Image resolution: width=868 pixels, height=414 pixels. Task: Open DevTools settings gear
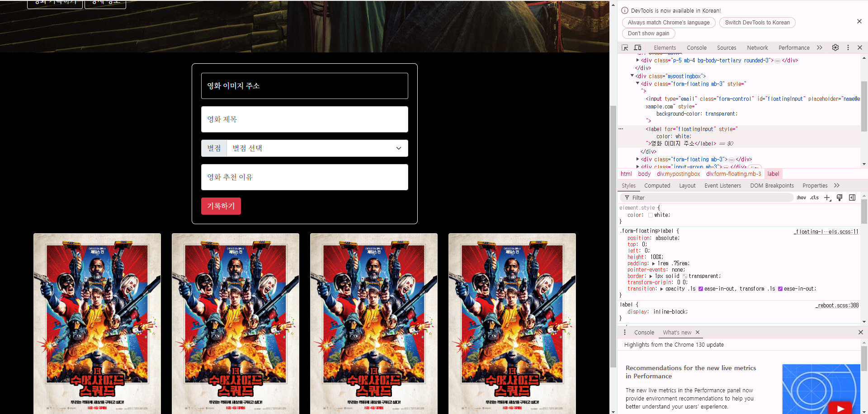click(x=835, y=47)
